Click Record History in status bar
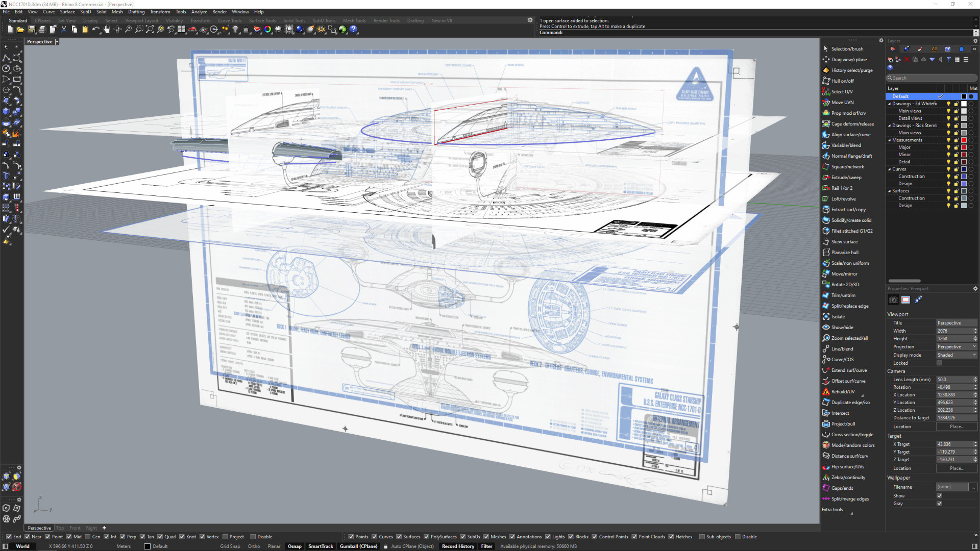 click(x=458, y=546)
